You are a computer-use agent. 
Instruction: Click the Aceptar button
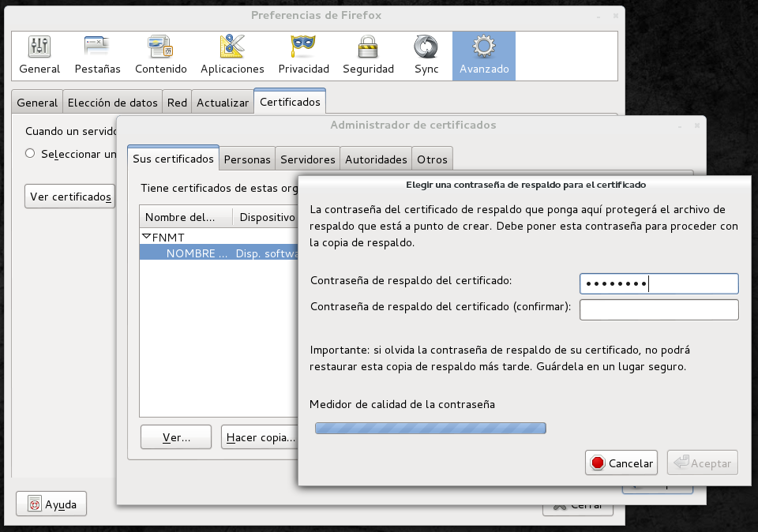703,463
